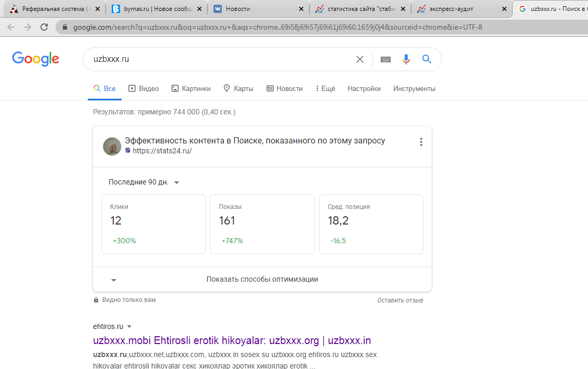Click the Google logo
Image resolution: width=588 pixels, height=369 pixels.
pos(36,59)
